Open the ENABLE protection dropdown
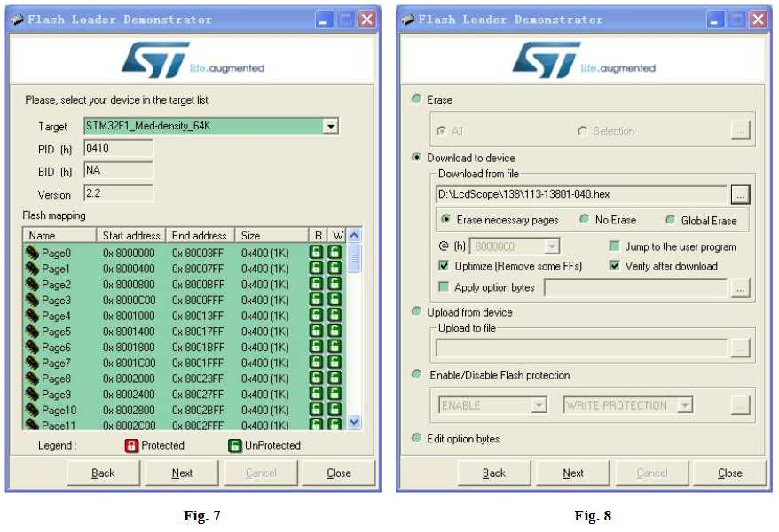Viewport: 779px width, 532px height. point(539,405)
